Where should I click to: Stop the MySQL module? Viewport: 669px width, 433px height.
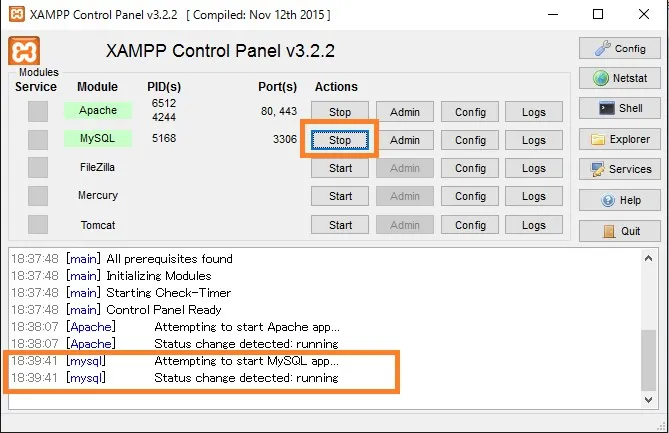pyautogui.click(x=340, y=140)
